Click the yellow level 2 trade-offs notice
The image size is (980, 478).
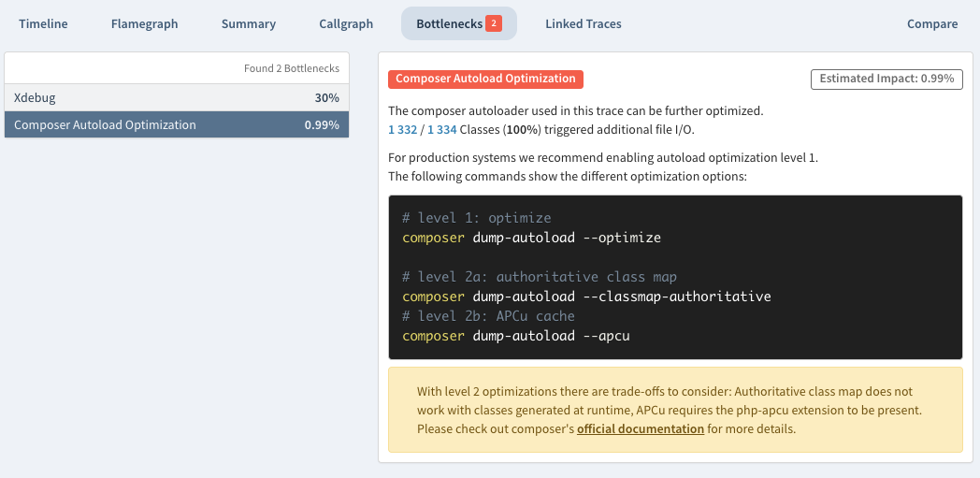[x=675, y=410]
